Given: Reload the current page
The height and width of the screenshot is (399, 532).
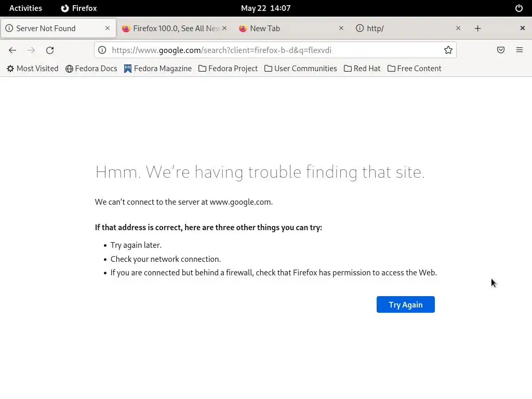Looking at the screenshot, I should click(x=50, y=50).
